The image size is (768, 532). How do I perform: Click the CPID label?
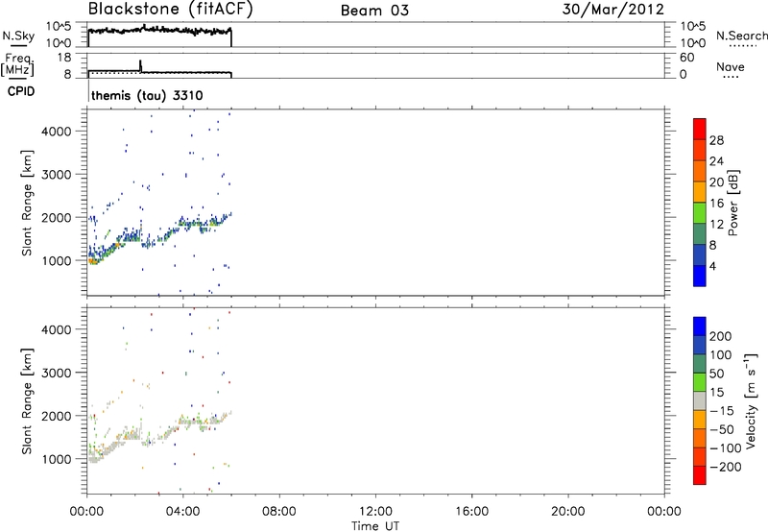point(21,91)
